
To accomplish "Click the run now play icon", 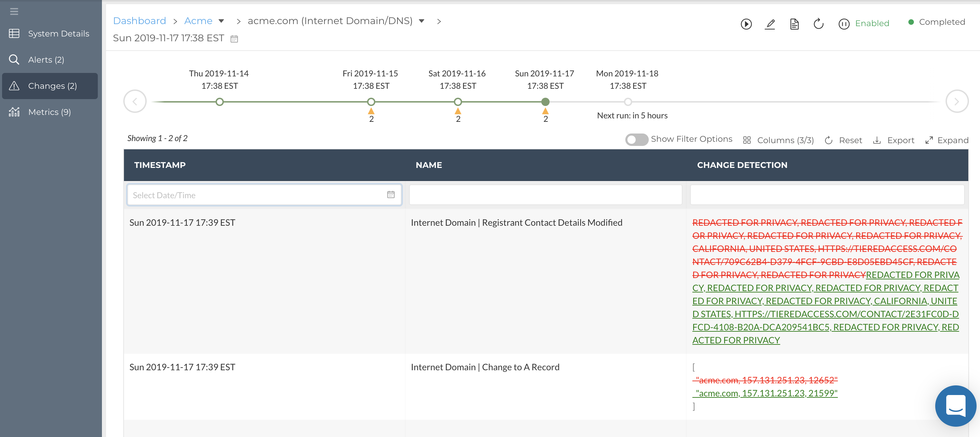I will tap(746, 24).
